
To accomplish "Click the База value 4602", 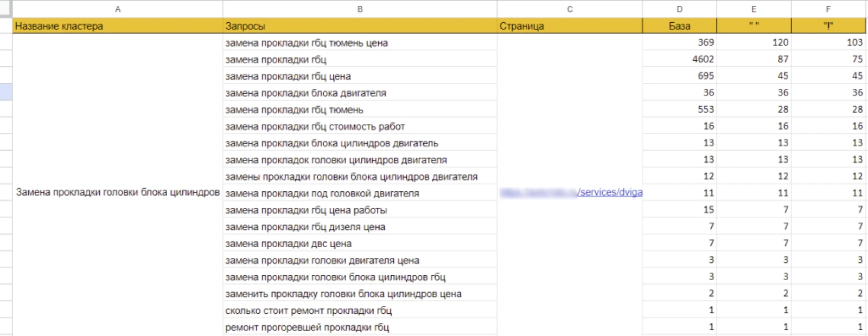I will 680,59.
